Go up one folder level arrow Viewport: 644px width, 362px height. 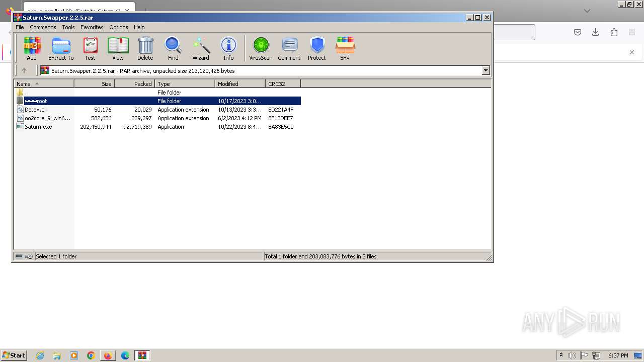coord(24,71)
